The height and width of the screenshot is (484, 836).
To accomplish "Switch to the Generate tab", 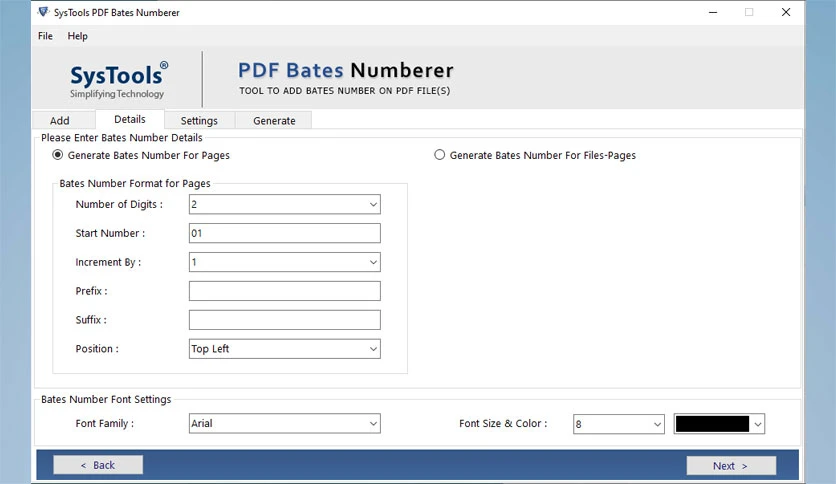I will point(274,120).
